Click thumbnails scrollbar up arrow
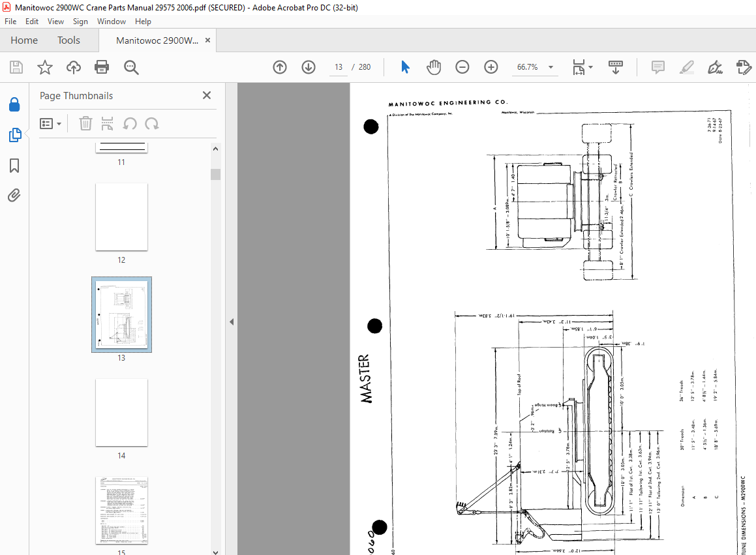 (x=215, y=149)
